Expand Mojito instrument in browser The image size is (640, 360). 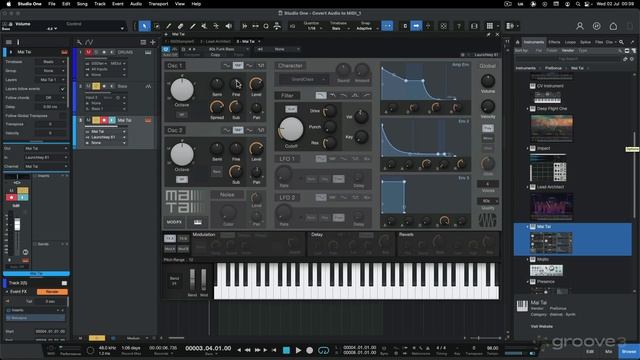[x=527, y=260]
